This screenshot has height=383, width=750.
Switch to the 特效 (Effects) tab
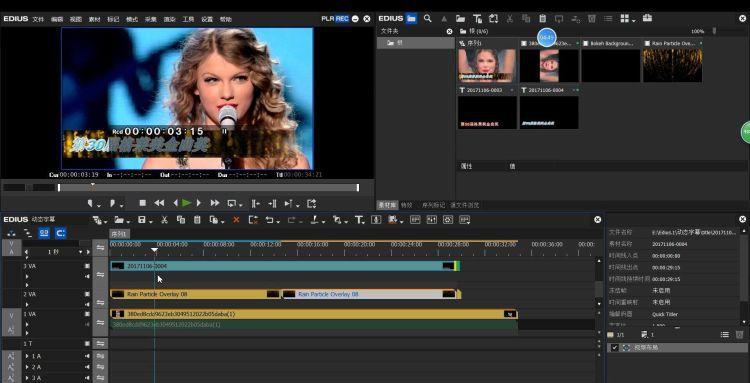pyautogui.click(x=406, y=205)
